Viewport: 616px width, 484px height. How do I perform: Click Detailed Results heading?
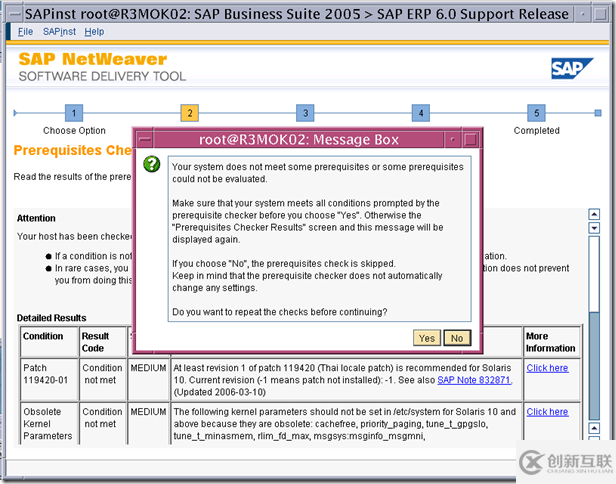51,318
